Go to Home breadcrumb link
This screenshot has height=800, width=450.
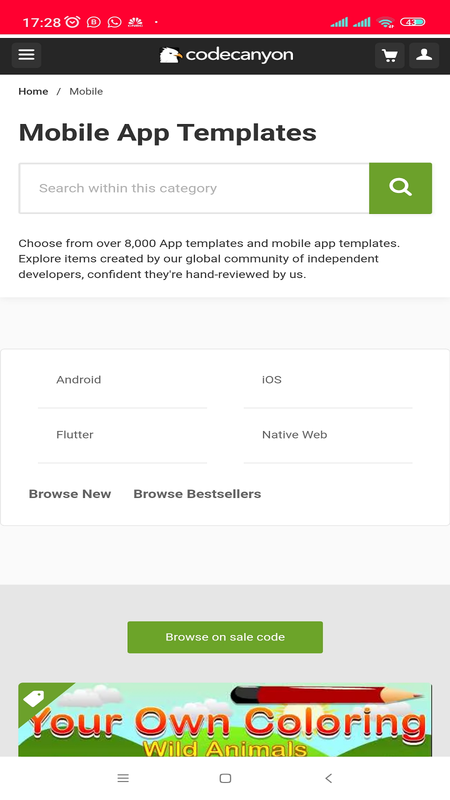pos(33,91)
